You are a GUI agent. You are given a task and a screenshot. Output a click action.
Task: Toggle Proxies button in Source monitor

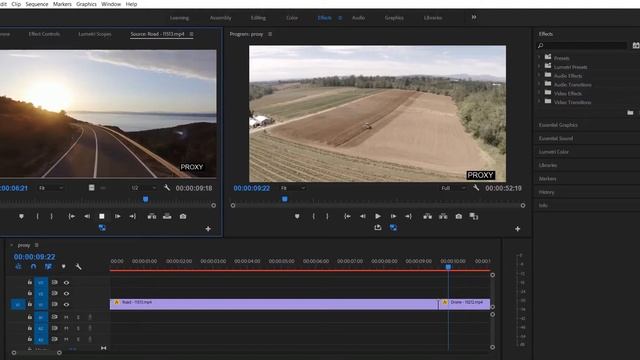pyautogui.click(x=102, y=227)
